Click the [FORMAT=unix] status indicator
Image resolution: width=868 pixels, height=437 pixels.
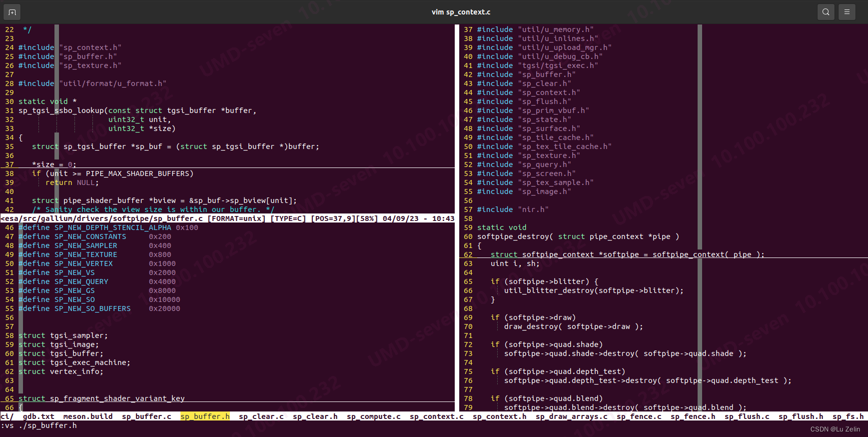tap(236, 218)
